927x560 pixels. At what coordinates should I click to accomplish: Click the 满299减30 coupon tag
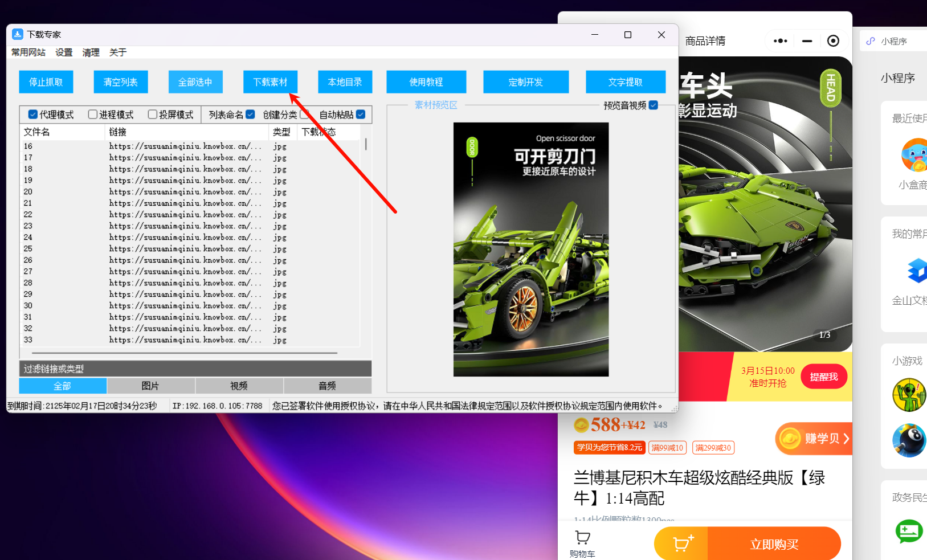pos(713,448)
